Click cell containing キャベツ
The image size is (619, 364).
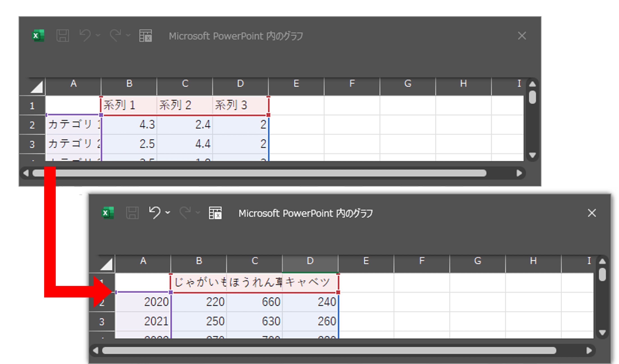[310, 282]
